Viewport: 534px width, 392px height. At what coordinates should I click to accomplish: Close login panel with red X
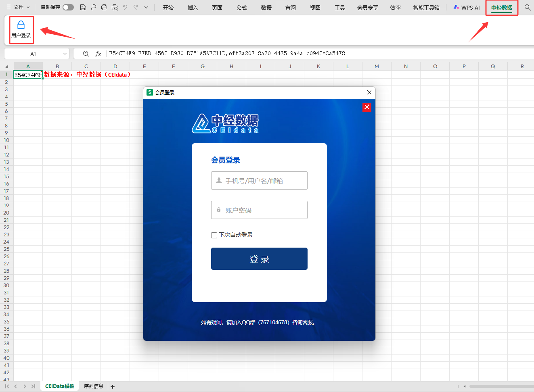point(366,107)
